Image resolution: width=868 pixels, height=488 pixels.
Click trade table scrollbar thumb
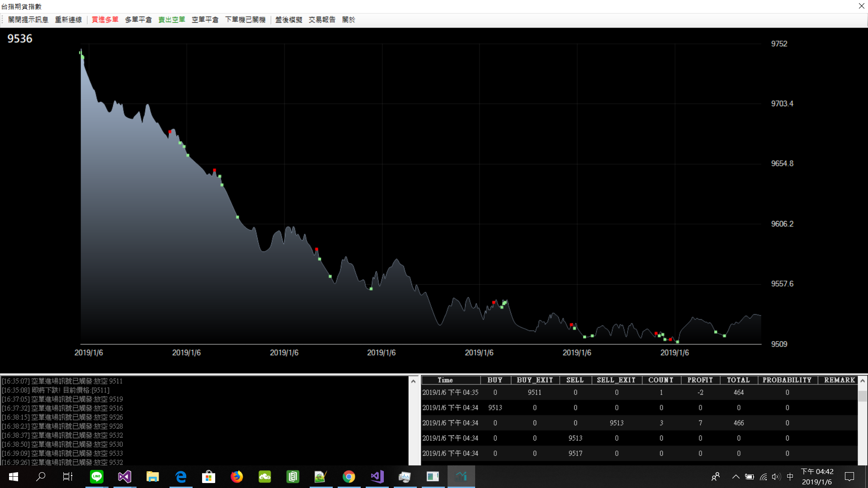pos(863,395)
